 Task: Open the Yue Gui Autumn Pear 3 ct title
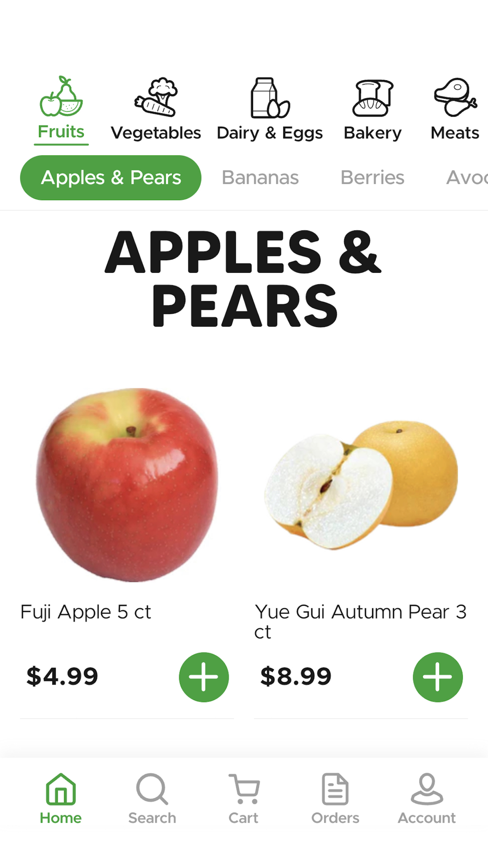(361, 622)
